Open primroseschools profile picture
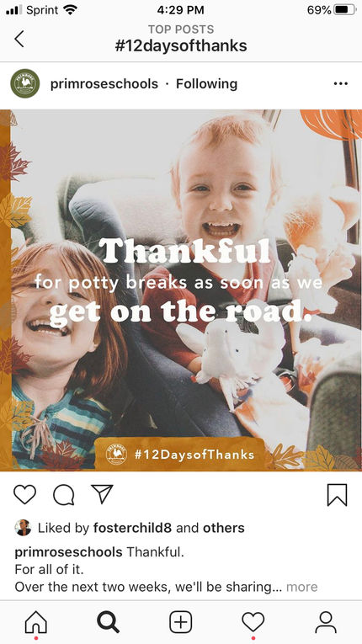Viewport: 362px width, 644px height. 25,83
